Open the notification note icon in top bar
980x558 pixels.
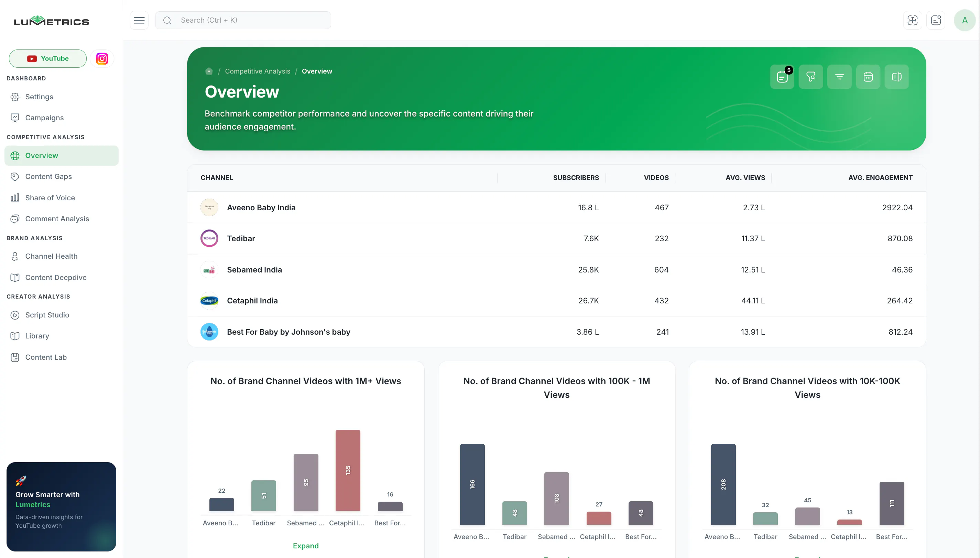(936, 20)
